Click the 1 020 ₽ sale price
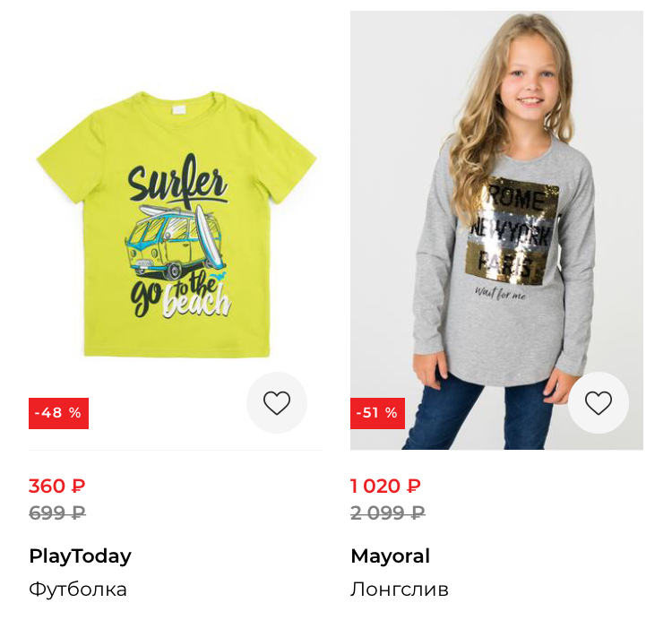Viewport: 672px width, 620px height. click(385, 486)
